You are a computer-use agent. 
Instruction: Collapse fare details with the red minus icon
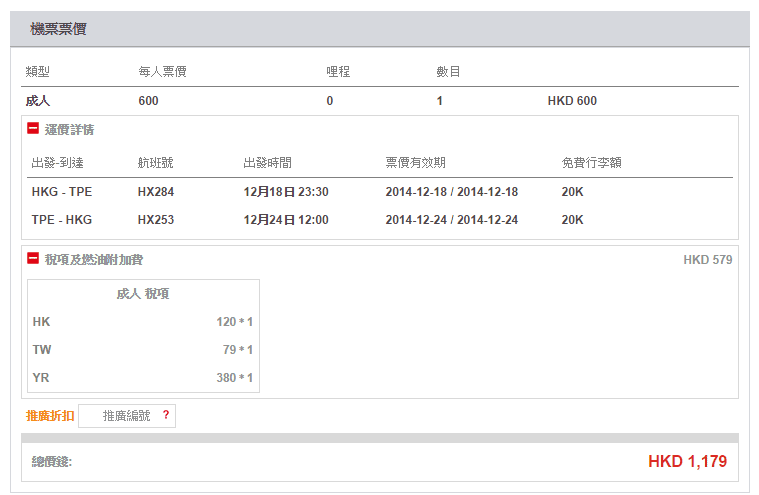click(33, 129)
